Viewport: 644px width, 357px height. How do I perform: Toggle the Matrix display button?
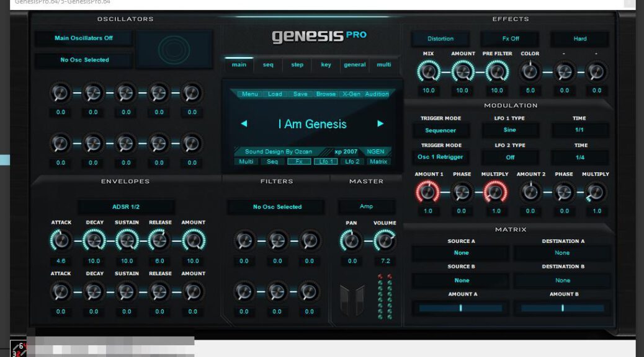pyautogui.click(x=378, y=162)
